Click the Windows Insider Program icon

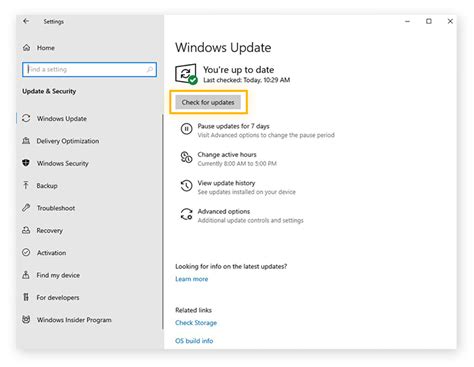[26, 319]
